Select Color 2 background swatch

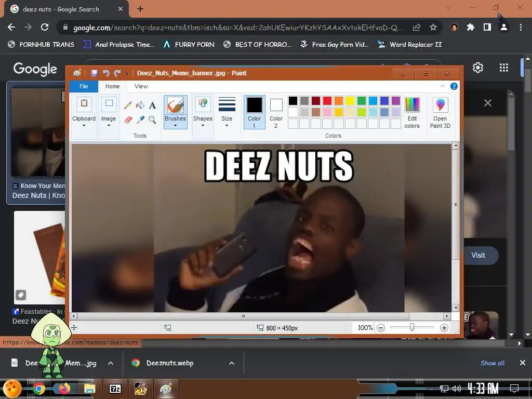(276, 112)
